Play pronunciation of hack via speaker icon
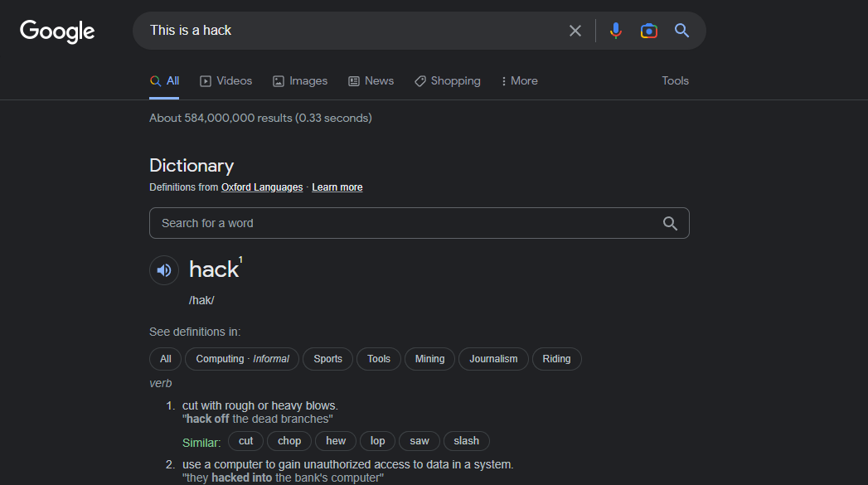Viewport: 868px width, 485px height. click(164, 270)
